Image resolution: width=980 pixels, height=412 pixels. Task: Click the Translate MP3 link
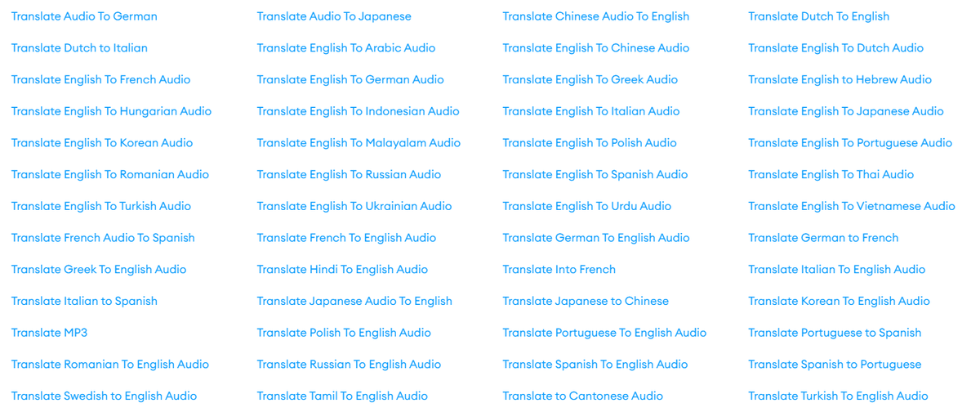point(49,334)
